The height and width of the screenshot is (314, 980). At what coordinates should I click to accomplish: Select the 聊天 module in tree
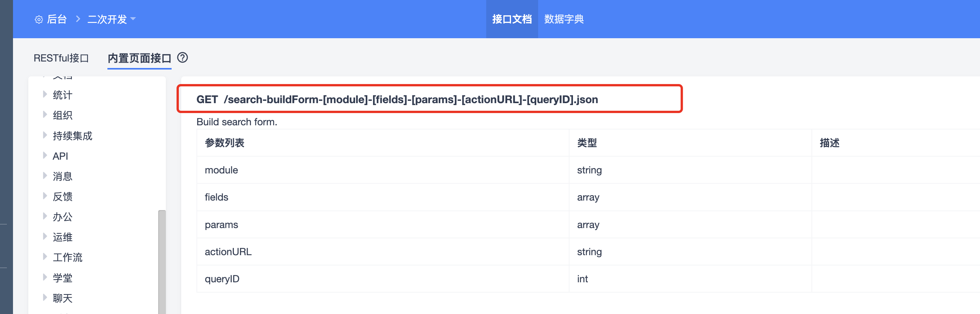coord(62,298)
